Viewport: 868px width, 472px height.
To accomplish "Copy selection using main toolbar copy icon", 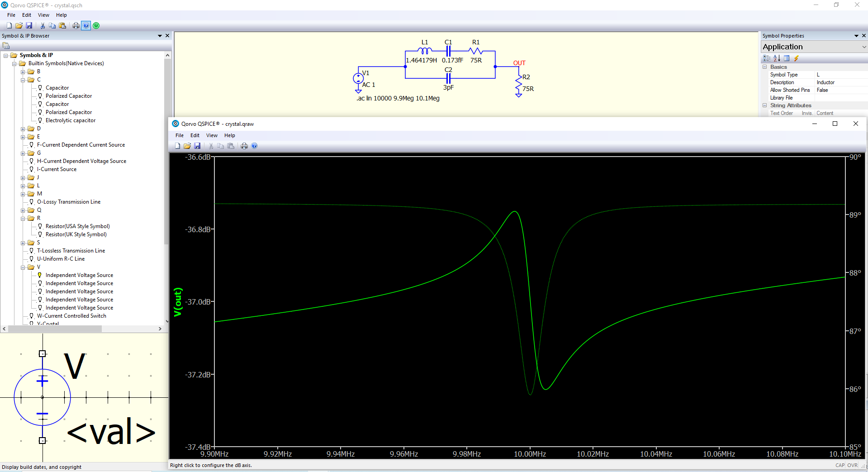I will point(52,25).
